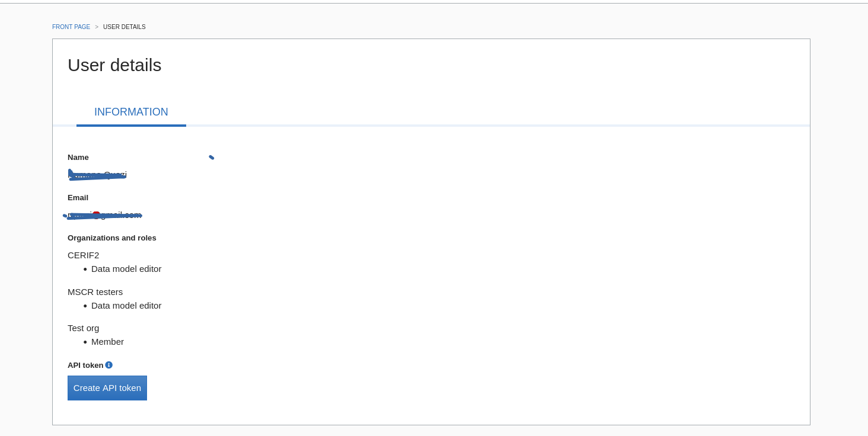
Task: Click the breadcrumb separator arrow
Action: (x=97, y=27)
